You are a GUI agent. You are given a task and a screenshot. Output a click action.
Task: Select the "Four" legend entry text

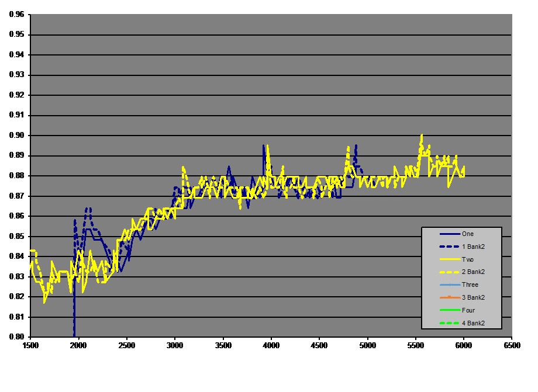468,310
